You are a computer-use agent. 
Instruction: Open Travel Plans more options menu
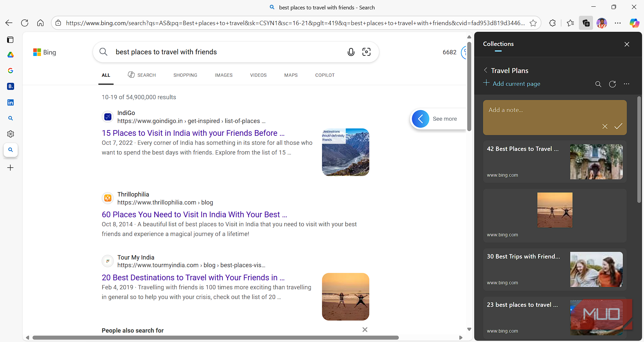click(x=627, y=84)
